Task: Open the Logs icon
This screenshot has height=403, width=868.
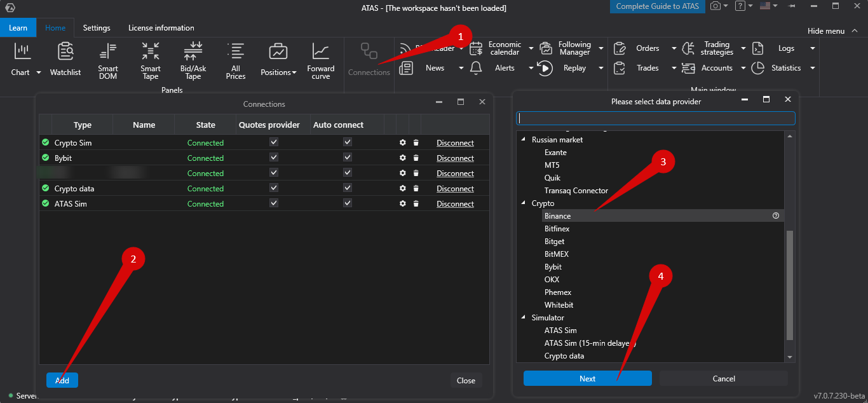Action: (757, 48)
